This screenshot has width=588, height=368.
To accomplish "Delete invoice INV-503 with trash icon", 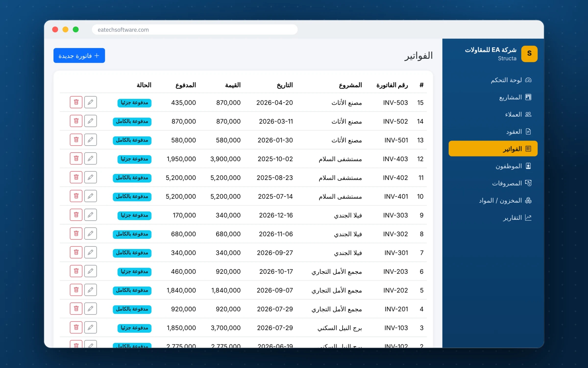I will pos(76,102).
